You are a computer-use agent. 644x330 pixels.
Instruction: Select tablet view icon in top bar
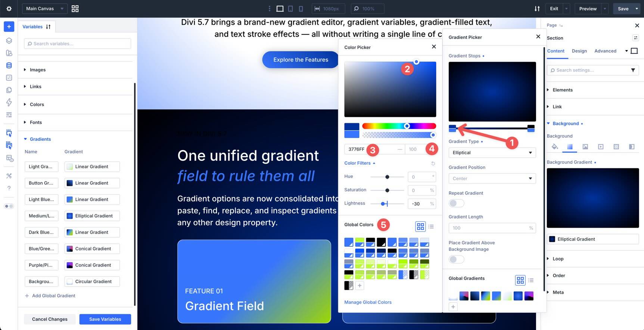pos(290,9)
